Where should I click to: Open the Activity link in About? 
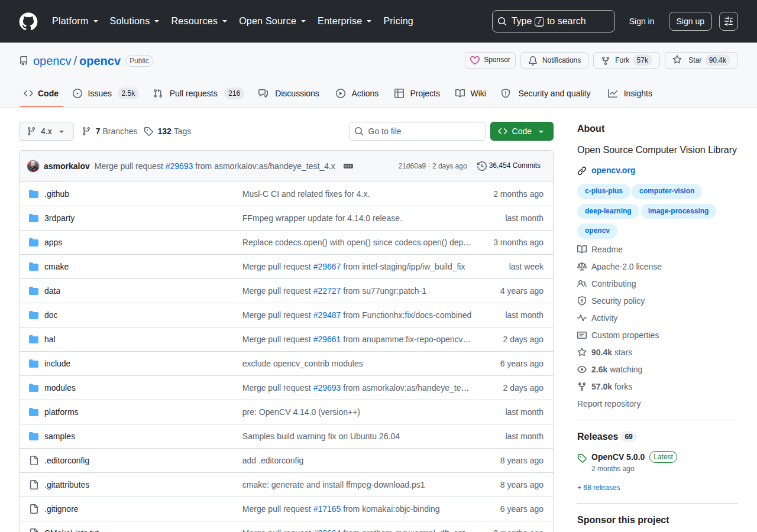pos(597,318)
